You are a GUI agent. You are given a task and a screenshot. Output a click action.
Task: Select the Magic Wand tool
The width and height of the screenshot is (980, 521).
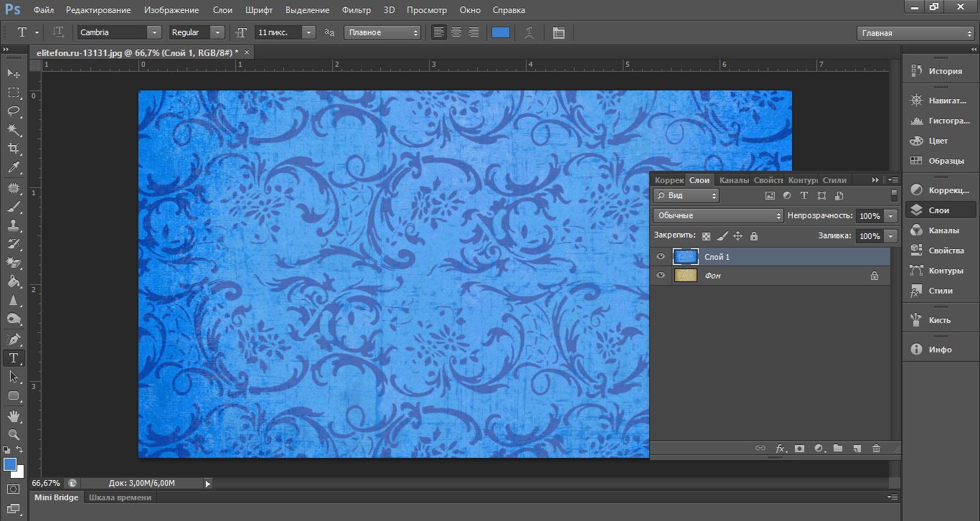[14, 130]
